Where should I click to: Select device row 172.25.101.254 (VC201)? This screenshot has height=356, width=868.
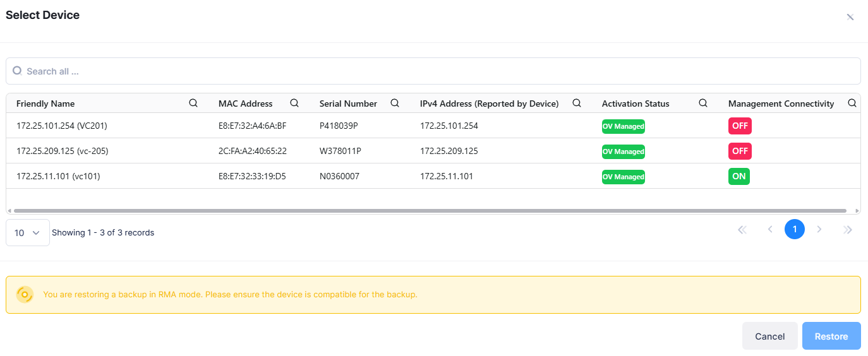[x=62, y=126]
